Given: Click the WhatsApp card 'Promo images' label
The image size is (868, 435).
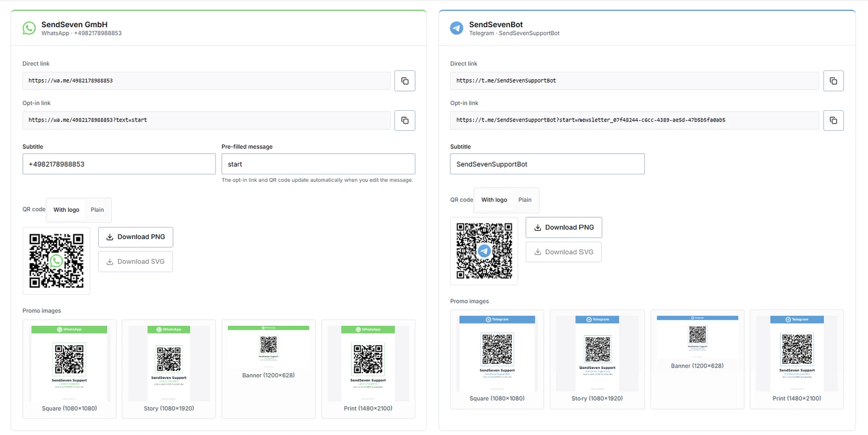Looking at the screenshot, I should (42, 311).
